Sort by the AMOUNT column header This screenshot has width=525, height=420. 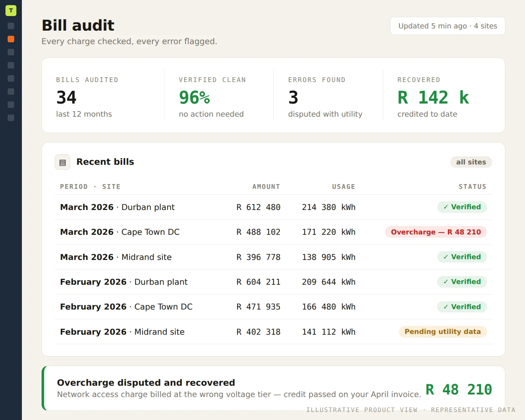pos(266,187)
